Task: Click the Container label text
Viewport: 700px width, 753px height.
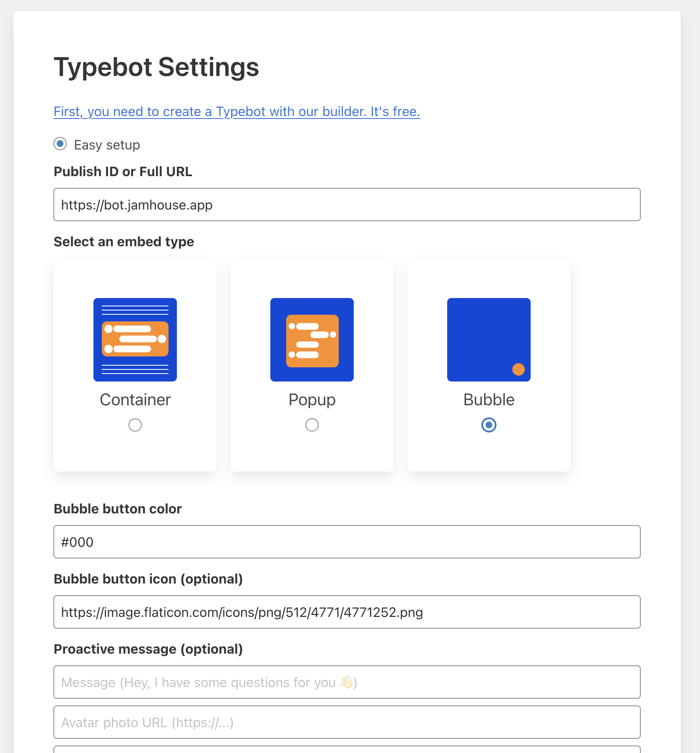Action: pos(135,400)
